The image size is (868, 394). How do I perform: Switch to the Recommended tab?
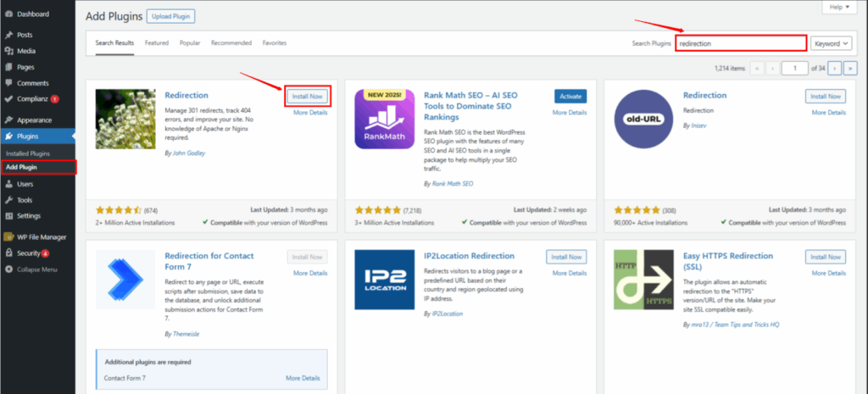click(x=231, y=43)
